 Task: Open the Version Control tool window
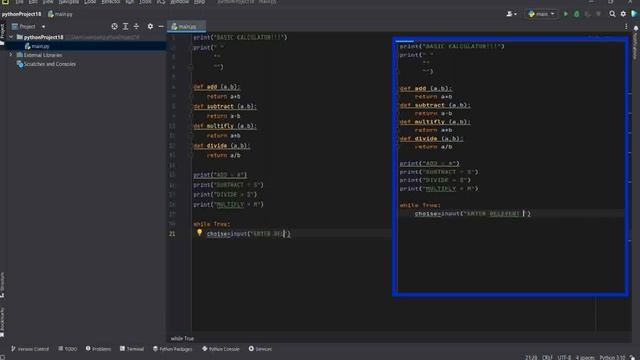click(x=29, y=349)
